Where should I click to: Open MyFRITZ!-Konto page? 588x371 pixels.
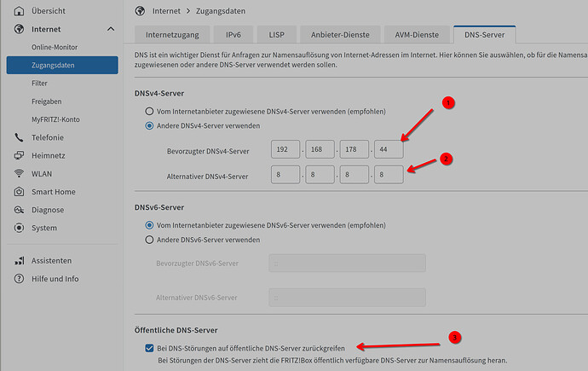point(55,119)
